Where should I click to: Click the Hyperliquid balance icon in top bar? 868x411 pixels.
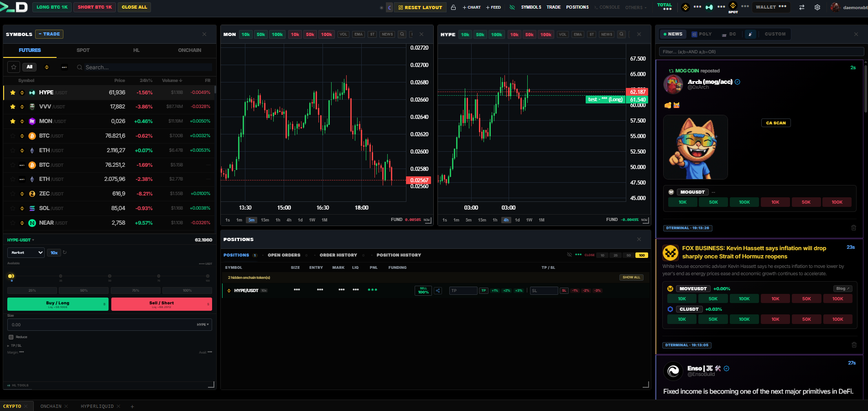coord(709,7)
